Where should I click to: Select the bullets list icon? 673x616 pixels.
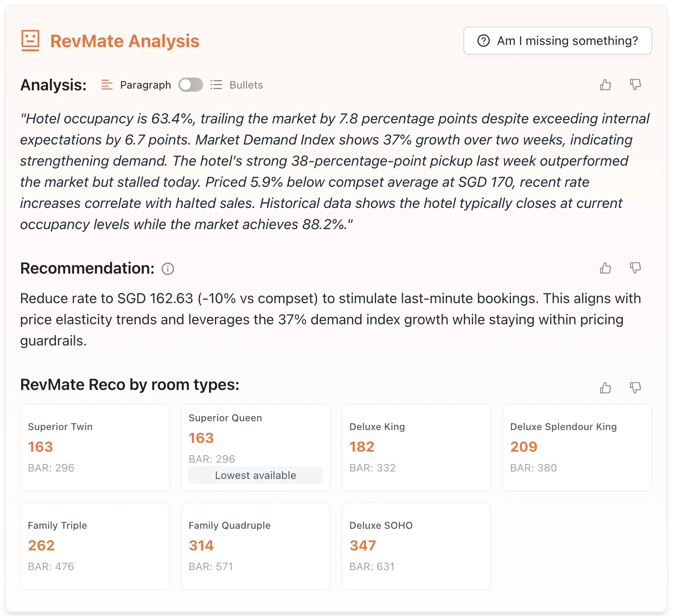(216, 85)
